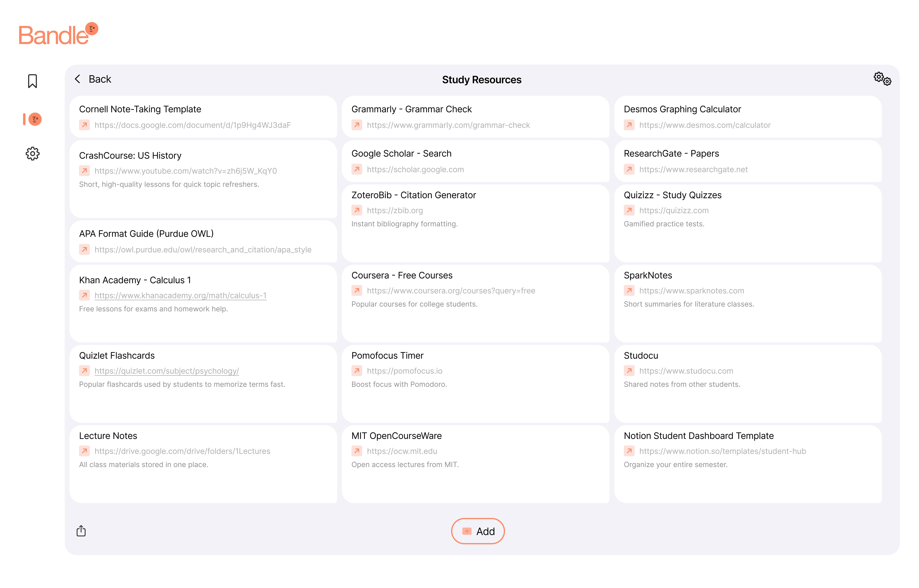The height and width of the screenshot is (588, 919).
Task: Open the scholar.google.com URL
Action: coord(415,169)
